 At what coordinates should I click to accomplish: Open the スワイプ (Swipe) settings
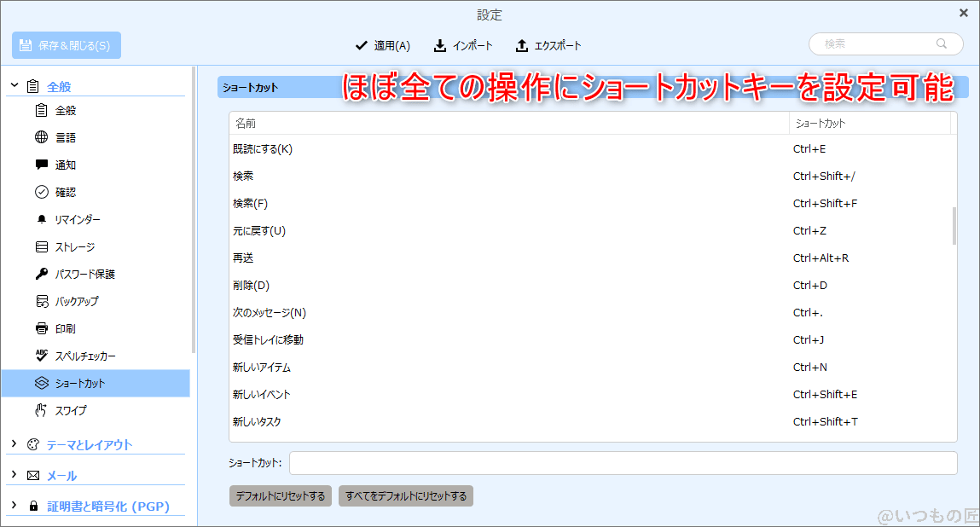point(72,410)
